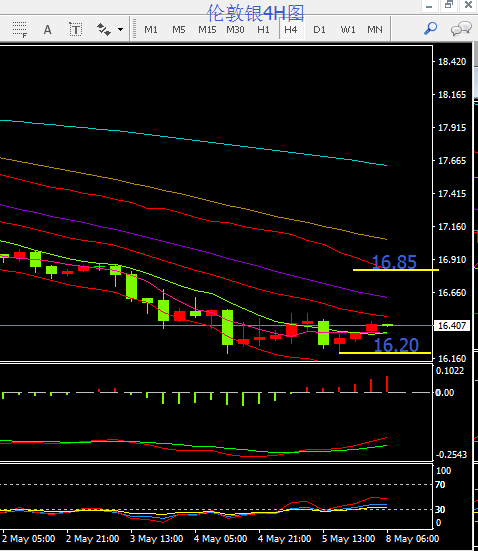The height and width of the screenshot is (551, 478).
Task: Restore the chart window size
Action: (449, 5)
